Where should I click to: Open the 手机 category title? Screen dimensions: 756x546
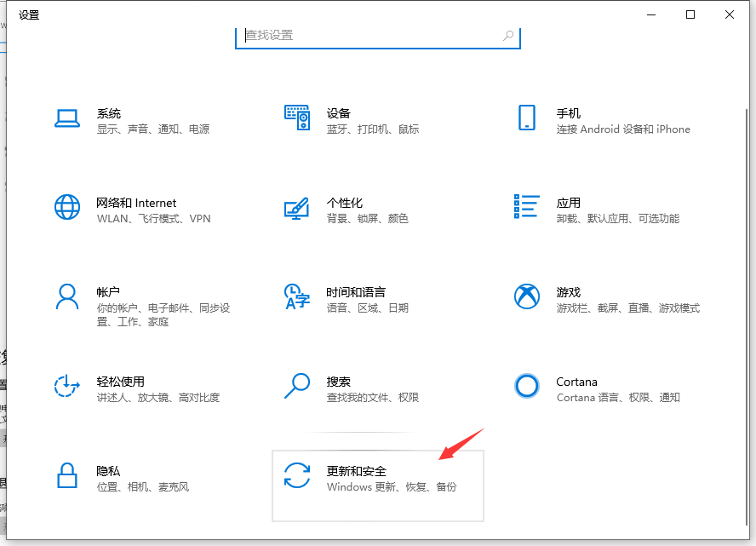pyautogui.click(x=569, y=113)
